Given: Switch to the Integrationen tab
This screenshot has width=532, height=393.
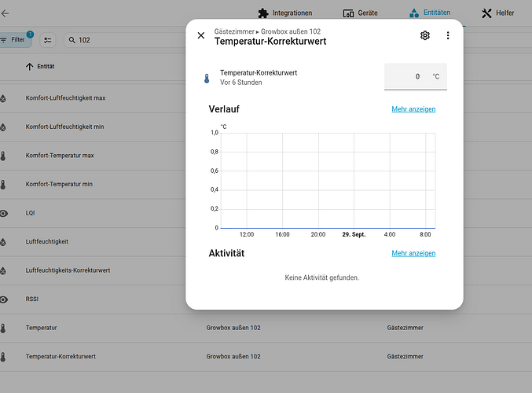Looking at the screenshot, I should pyautogui.click(x=285, y=13).
